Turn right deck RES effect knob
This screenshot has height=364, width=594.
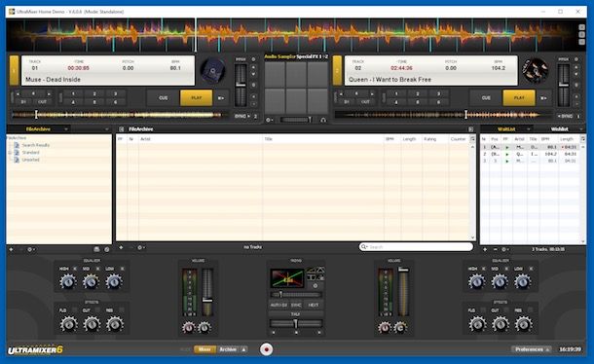point(524,324)
